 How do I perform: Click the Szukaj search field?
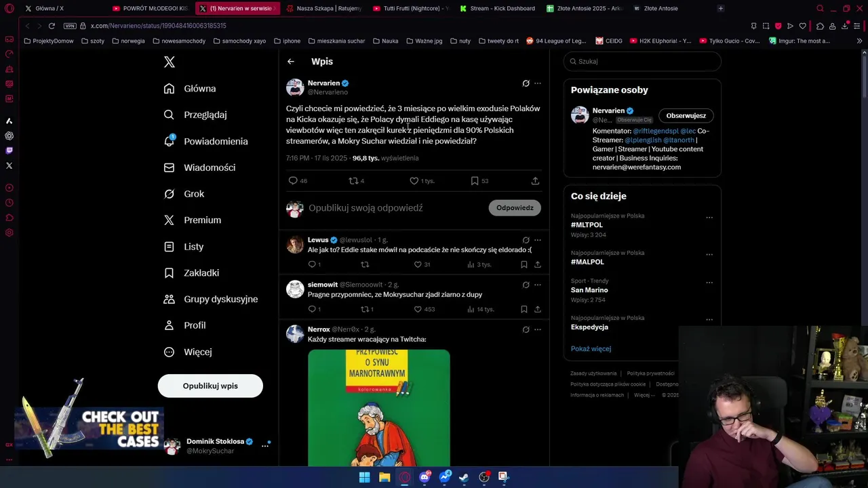(642, 61)
